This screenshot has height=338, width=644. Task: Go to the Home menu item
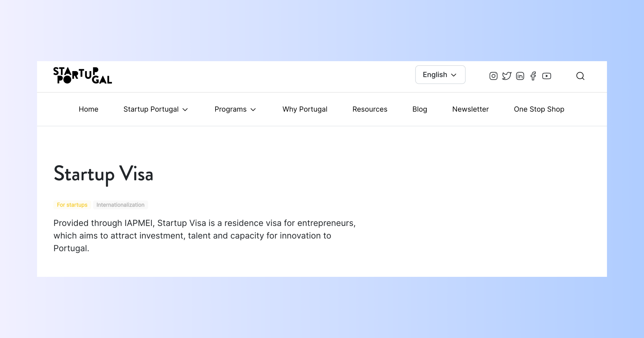(x=89, y=109)
